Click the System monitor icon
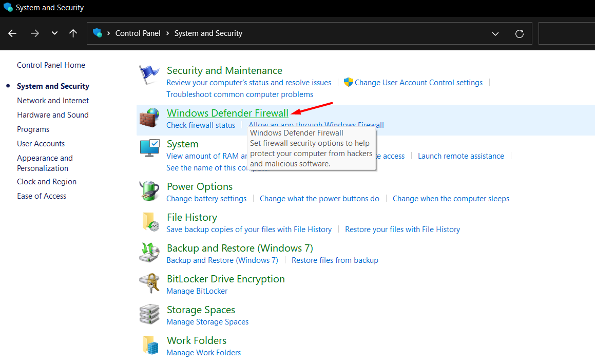The image size is (595, 364). [149, 148]
